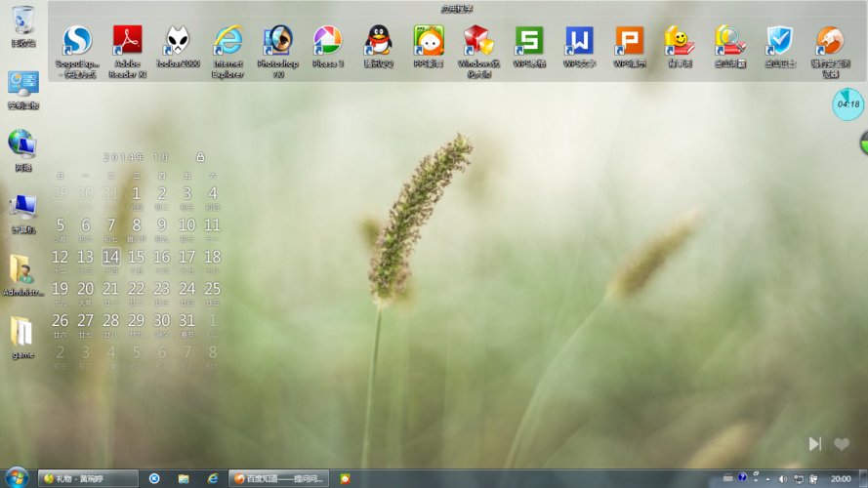Open the Photoshop desktop shortcut
This screenshot has width=868, height=488.
coord(278,41)
